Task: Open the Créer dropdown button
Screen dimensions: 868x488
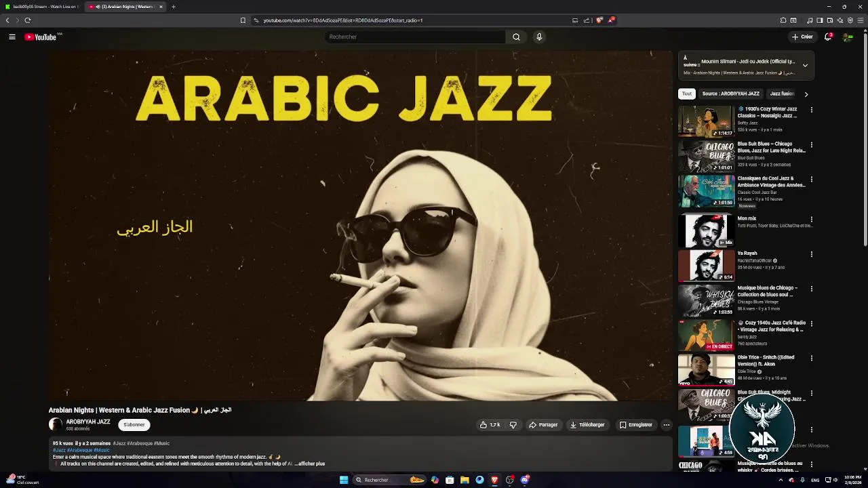Action: coord(802,37)
